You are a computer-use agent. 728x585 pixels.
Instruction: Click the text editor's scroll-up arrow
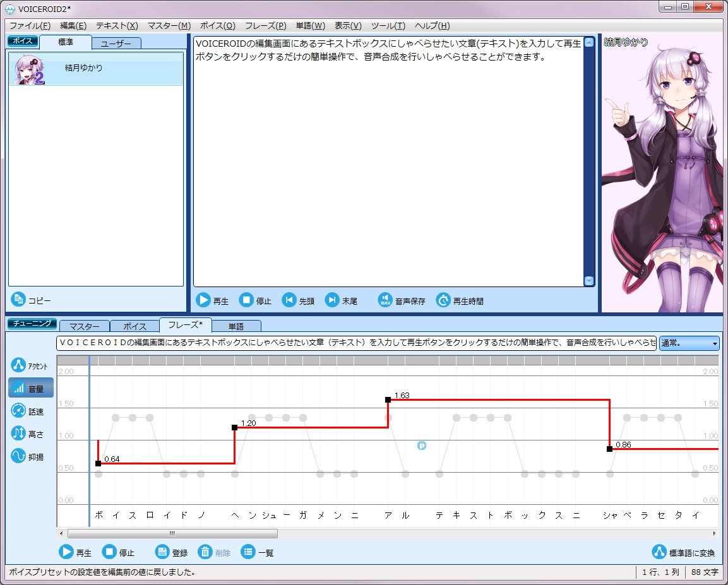589,42
